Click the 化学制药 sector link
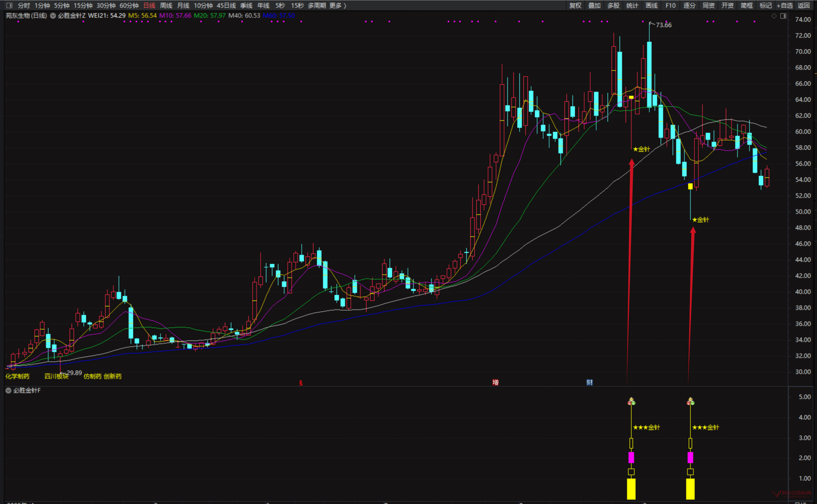Screen dimensions: 817x504 [x=17, y=376]
